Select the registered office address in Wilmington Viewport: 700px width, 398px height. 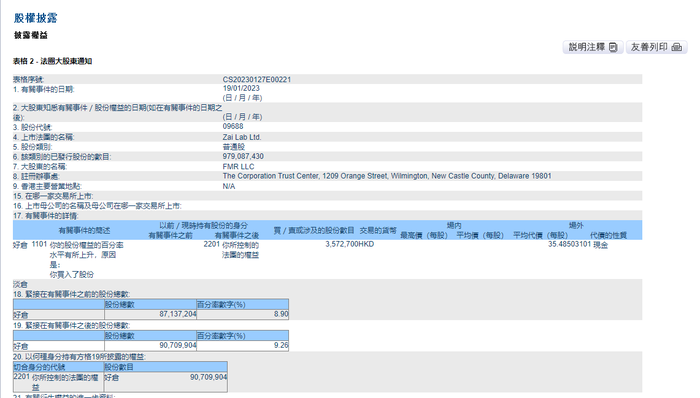[387, 176]
